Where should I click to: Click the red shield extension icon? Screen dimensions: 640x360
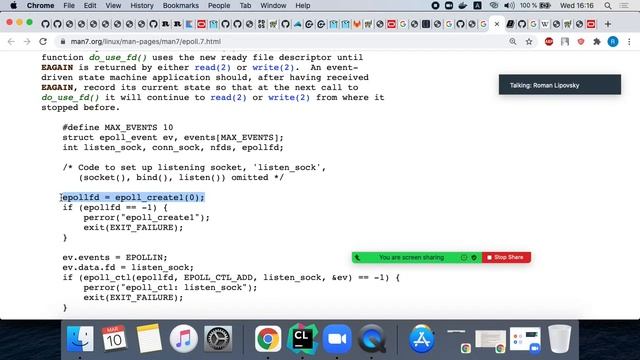click(581, 42)
